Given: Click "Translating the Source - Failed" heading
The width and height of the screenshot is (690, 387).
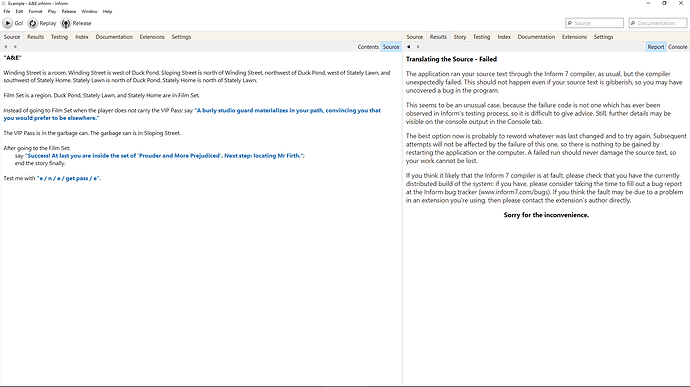Looking at the screenshot, I should click(x=451, y=59).
